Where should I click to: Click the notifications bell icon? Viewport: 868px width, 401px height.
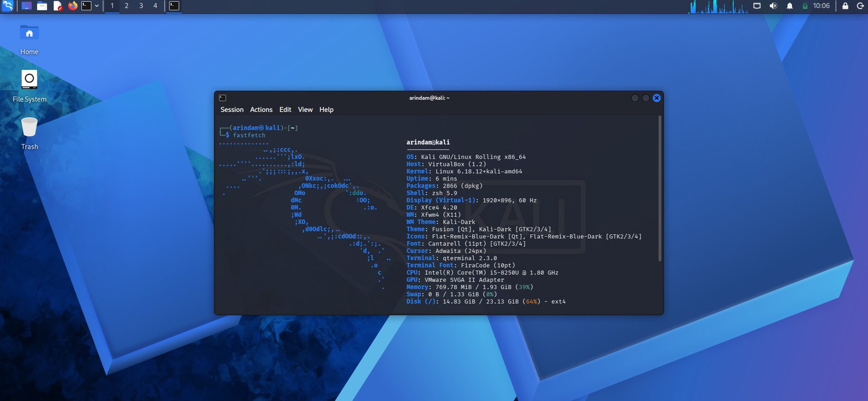(789, 6)
